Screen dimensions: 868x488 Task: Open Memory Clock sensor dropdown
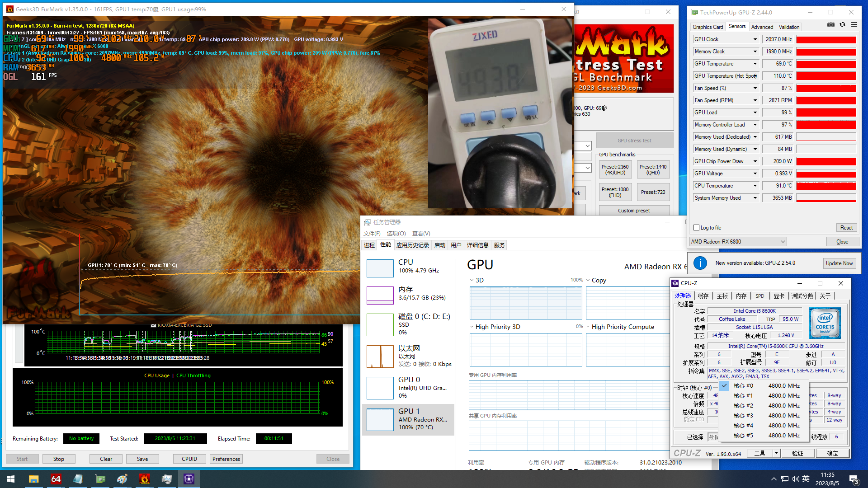755,52
